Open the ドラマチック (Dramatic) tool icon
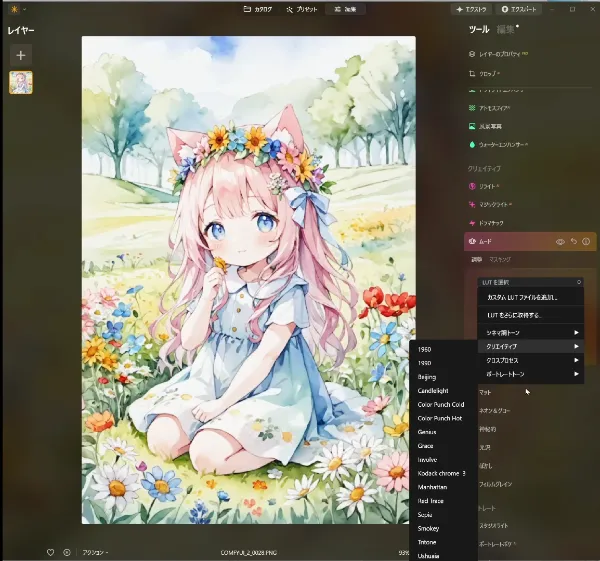Image resolution: width=600 pixels, height=561 pixels. [x=472, y=223]
